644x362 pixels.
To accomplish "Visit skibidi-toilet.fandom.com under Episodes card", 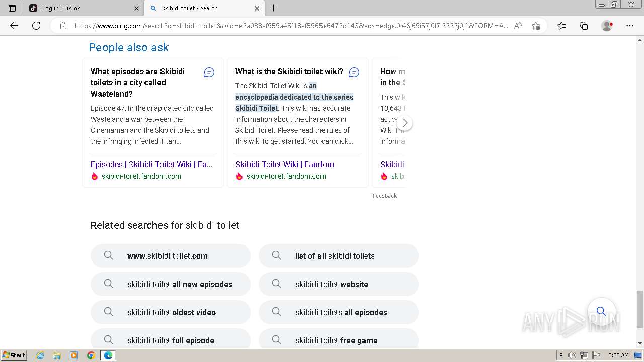I will point(141,176).
